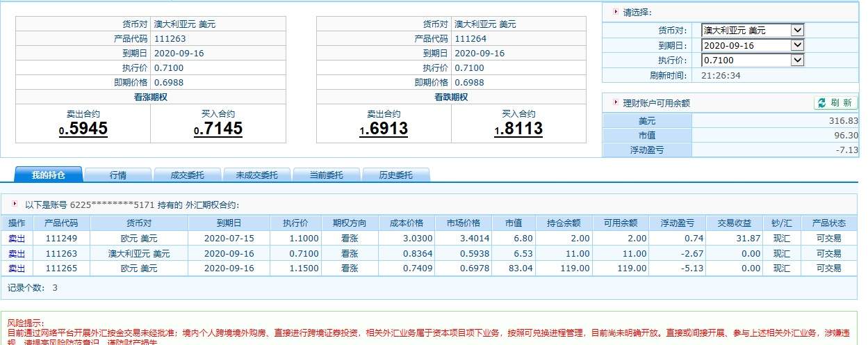Click refresh time 21:26:34
The height and width of the screenshot is (345, 868).
coord(721,75)
